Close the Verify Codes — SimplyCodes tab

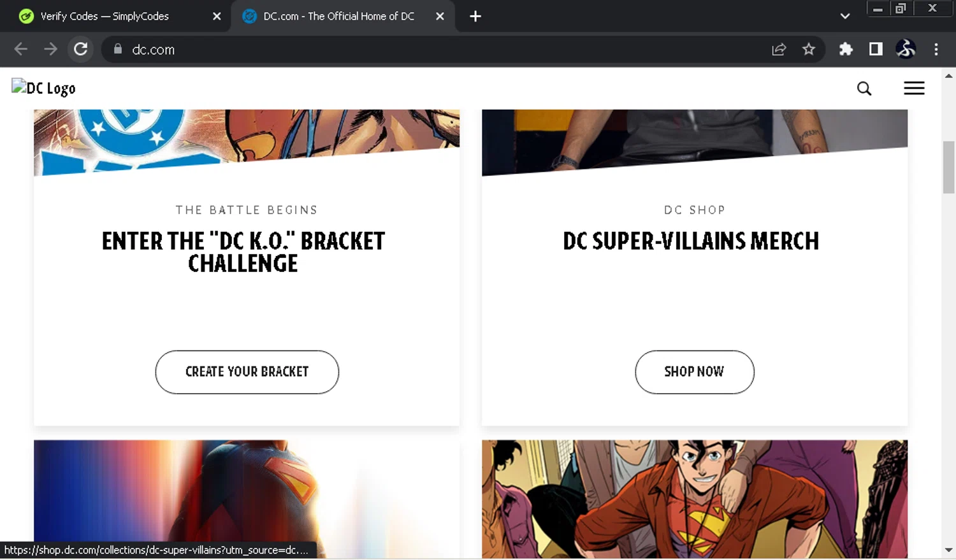217,17
